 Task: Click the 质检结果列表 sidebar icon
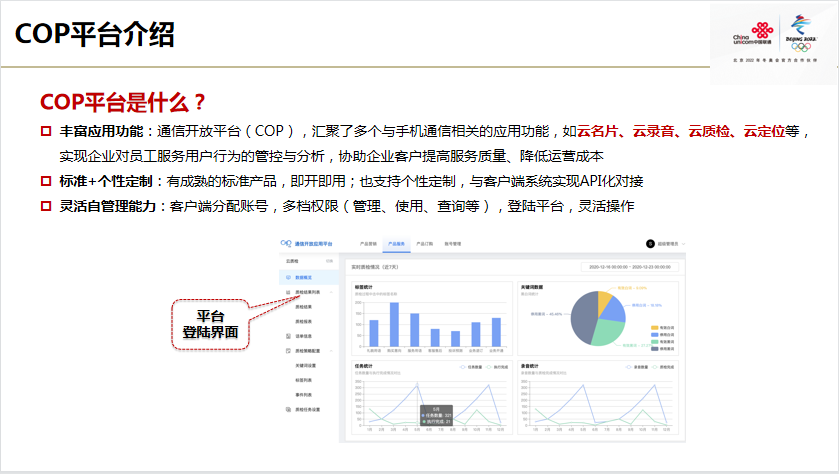coord(287,292)
